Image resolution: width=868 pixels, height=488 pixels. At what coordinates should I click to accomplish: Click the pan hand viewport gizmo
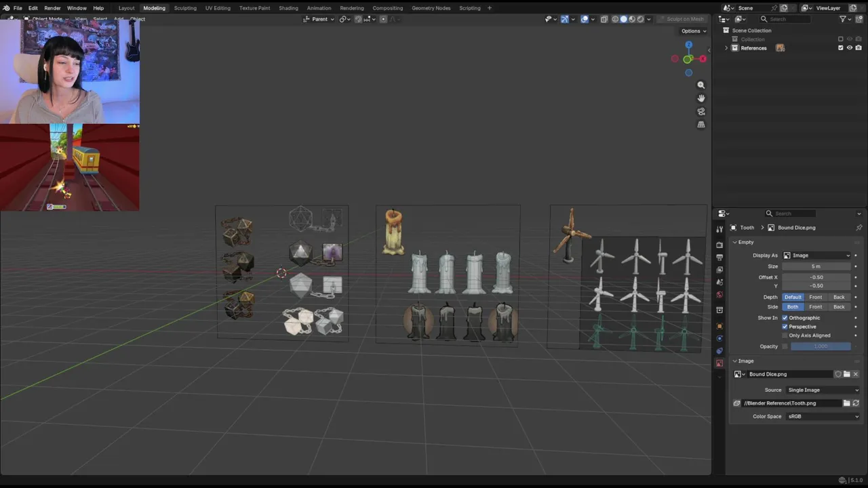tap(701, 98)
